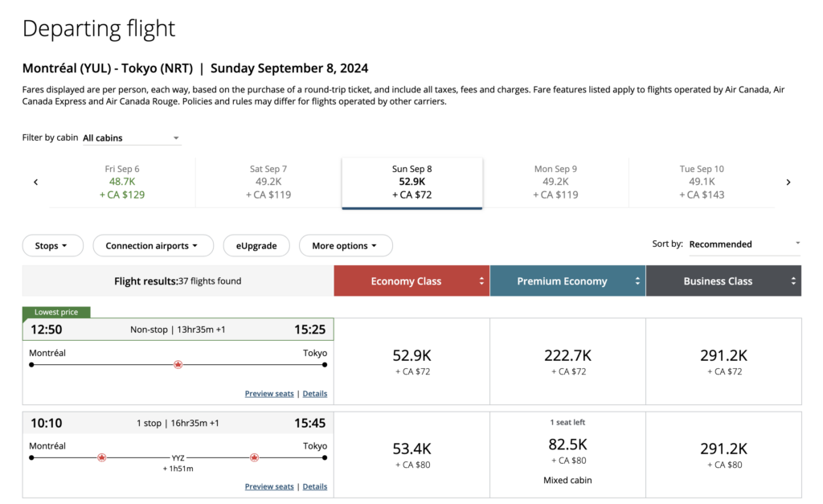Select the Fri Sep 6 date tab
Screen dimensions: 823x504
(x=122, y=182)
